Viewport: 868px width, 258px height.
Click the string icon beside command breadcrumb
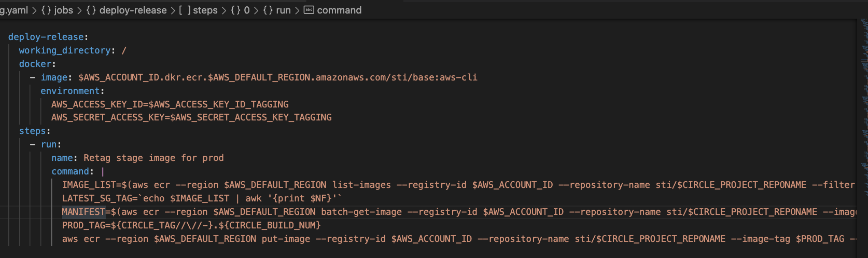pos(309,10)
